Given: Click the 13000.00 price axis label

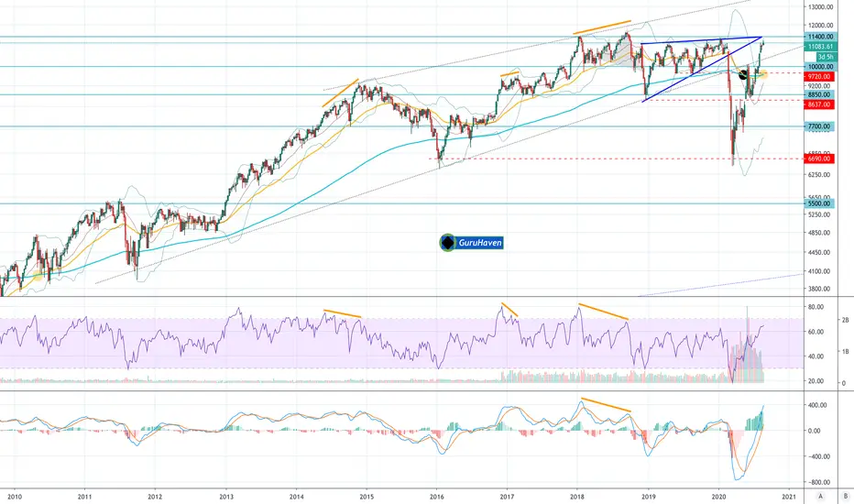Looking at the screenshot, I should [x=820, y=7].
